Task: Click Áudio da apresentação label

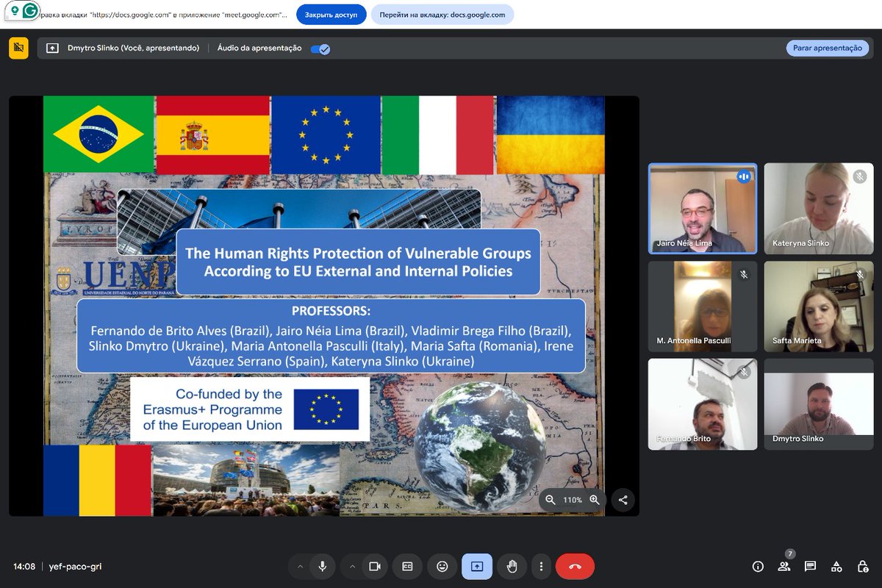Action: click(x=259, y=48)
